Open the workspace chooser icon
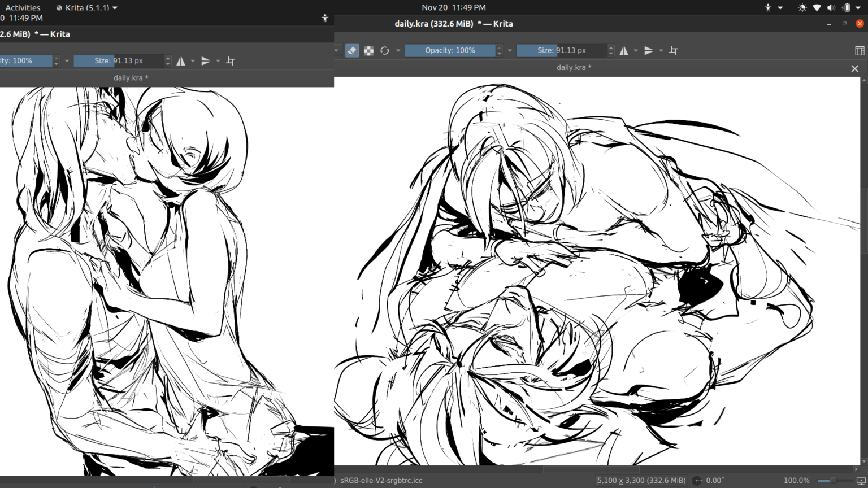 click(860, 51)
